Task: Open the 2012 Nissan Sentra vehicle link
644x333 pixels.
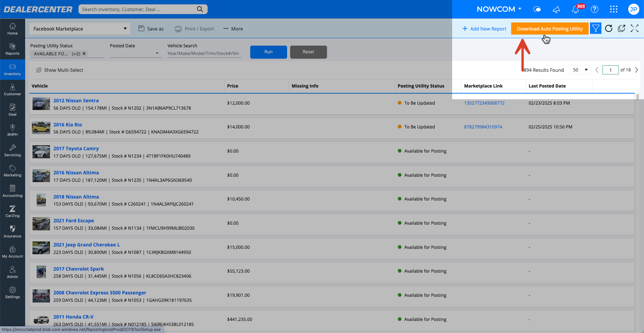Action: [76, 101]
